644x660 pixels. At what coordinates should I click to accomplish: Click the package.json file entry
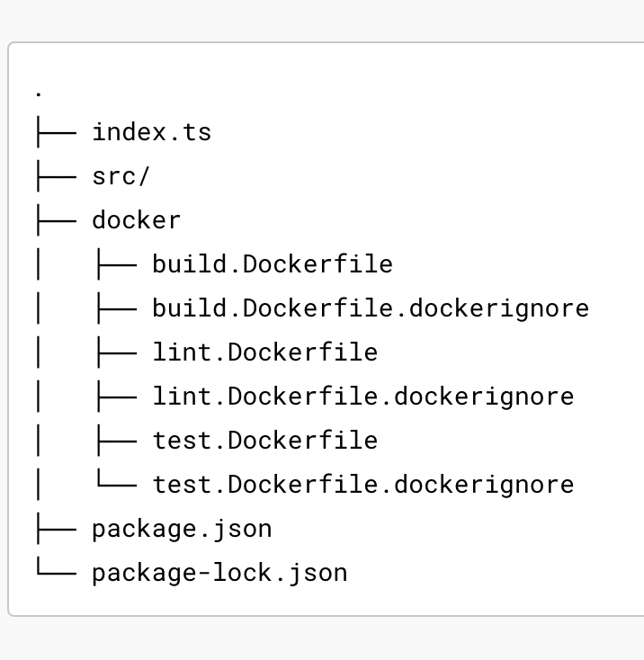point(182,529)
